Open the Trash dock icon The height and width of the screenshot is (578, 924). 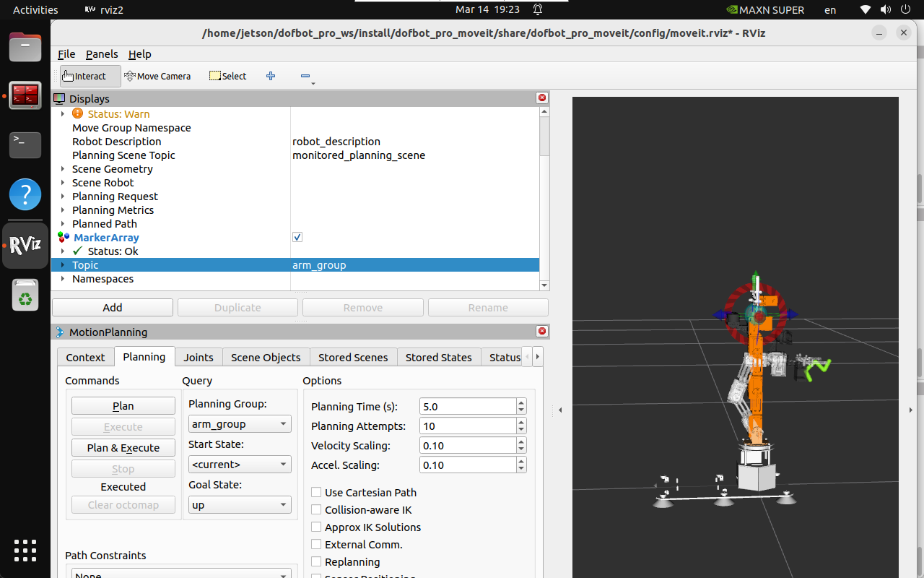tap(25, 295)
